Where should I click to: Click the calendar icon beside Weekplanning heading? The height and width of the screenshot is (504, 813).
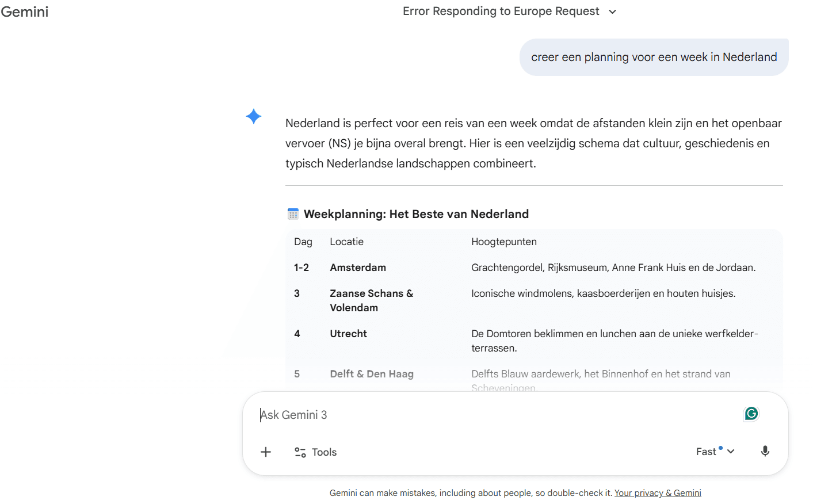293,214
